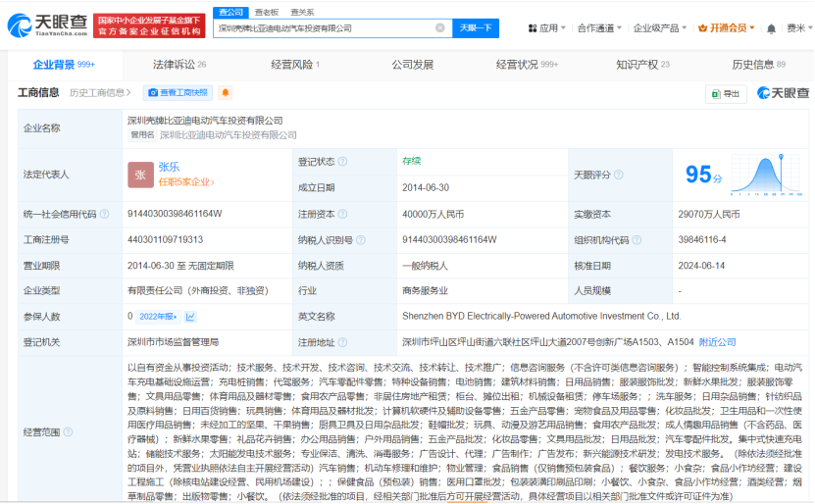
Task: Switch to 查老板 search tab
Action: click(x=266, y=12)
